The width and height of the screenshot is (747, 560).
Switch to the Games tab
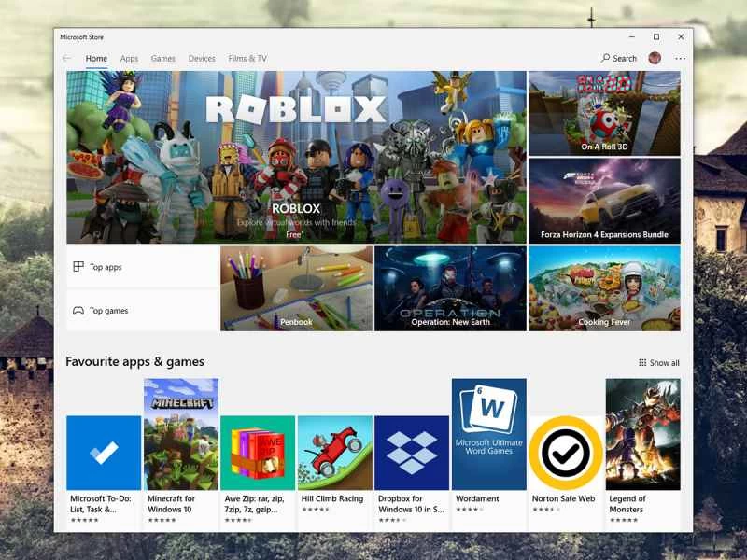(163, 59)
